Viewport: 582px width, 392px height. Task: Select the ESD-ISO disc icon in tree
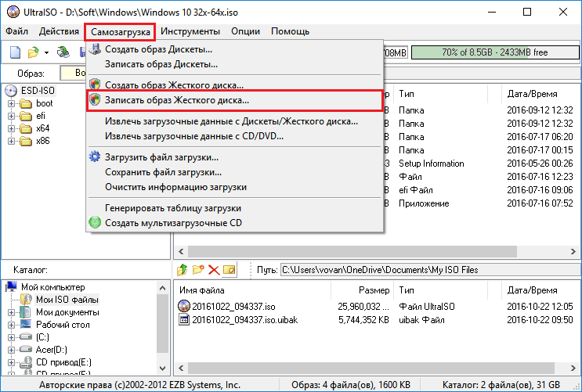point(11,91)
